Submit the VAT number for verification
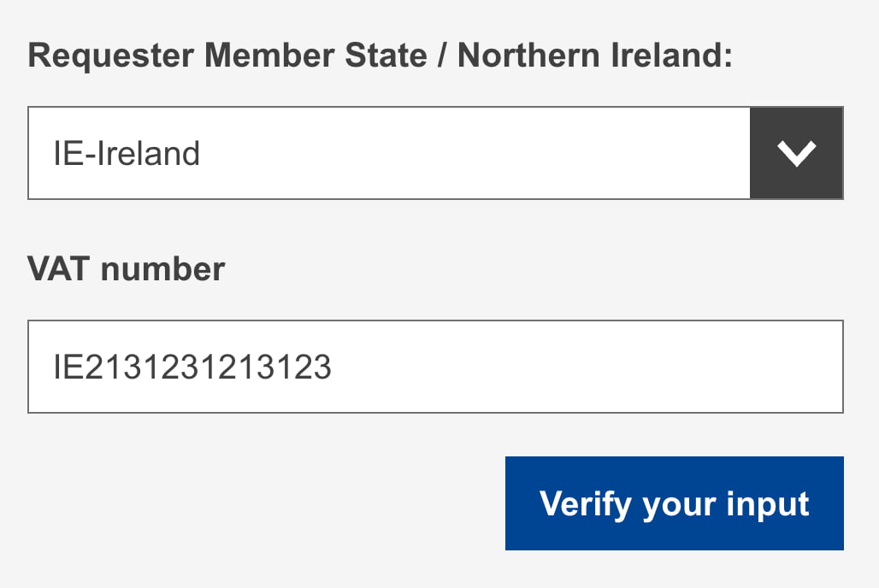Image resolution: width=879 pixels, height=588 pixels. coord(675,503)
